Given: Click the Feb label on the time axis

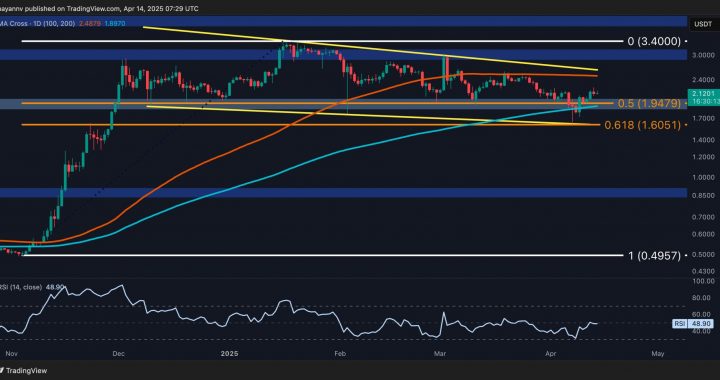Looking at the screenshot, I should click(x=339, y=353).
